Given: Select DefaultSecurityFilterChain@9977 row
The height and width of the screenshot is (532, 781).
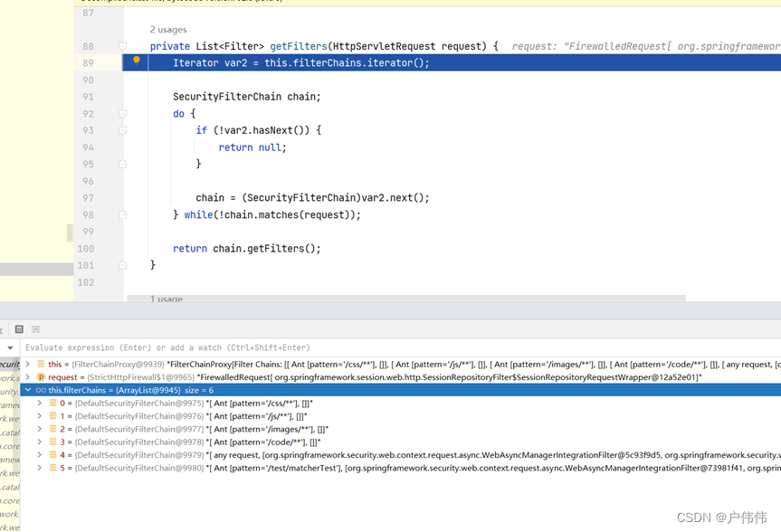Looking at the screenshot, I should point(401,429).
